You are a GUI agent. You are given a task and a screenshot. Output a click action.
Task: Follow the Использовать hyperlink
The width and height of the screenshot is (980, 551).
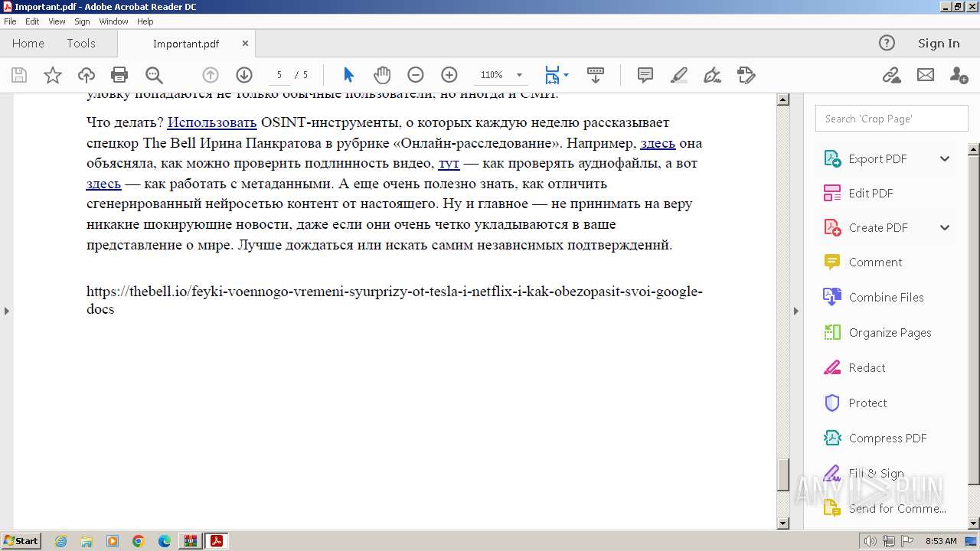tap(212, 122)
